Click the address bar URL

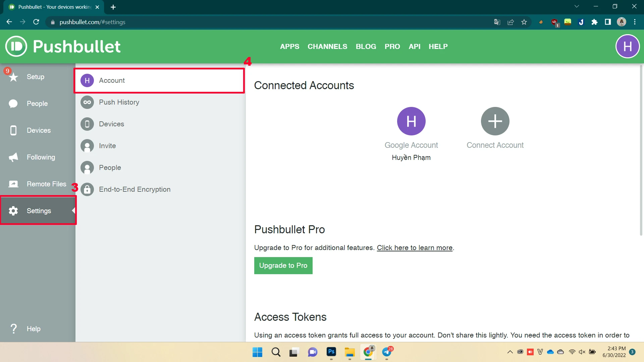93,22
